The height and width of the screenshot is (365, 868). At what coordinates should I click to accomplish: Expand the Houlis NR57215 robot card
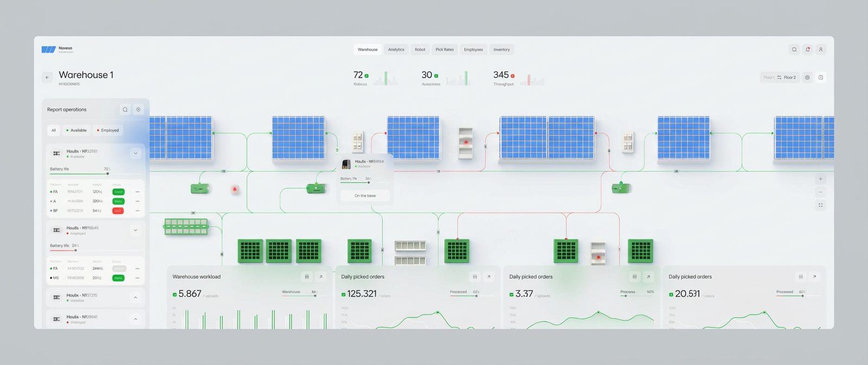[x=136, y=298]
